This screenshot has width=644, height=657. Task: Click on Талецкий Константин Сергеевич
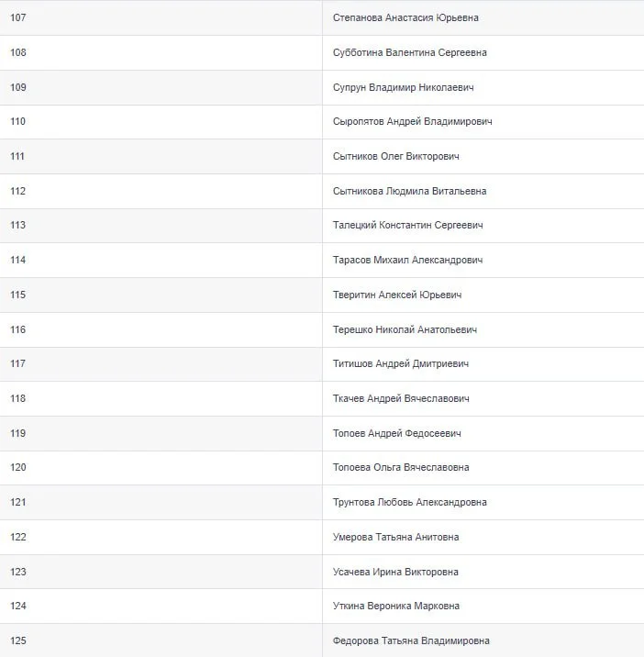tap(407, 225)
